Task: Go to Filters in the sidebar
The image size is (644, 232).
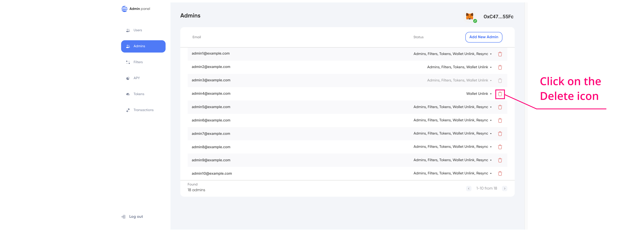Action: pos(138,62)
